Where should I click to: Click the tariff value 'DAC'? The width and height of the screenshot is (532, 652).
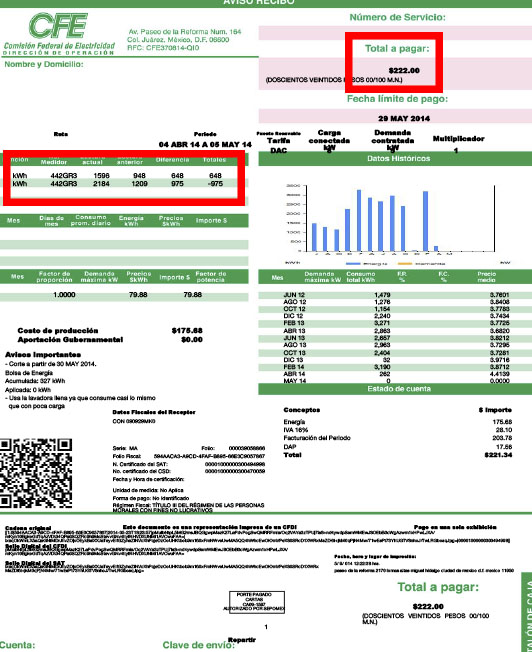pyautogui.click(x=279, y=151)
